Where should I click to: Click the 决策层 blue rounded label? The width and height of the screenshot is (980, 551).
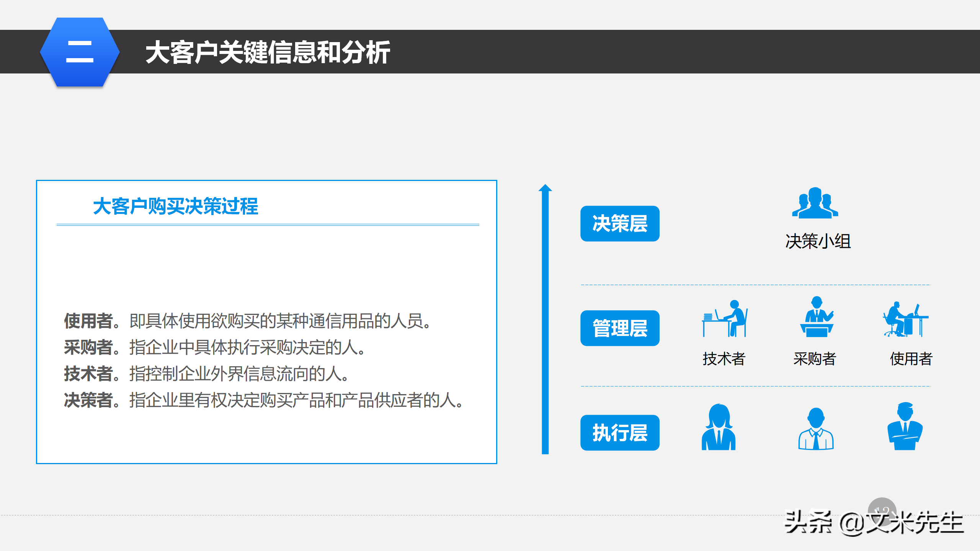pos(620,224)
